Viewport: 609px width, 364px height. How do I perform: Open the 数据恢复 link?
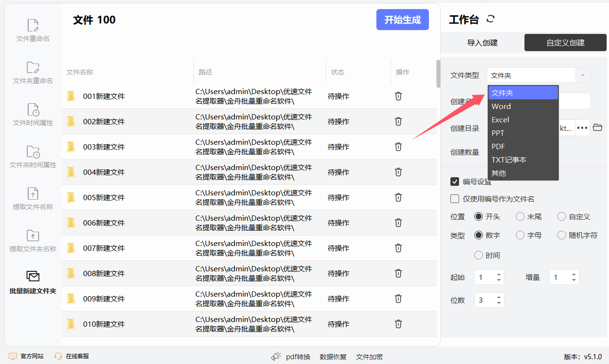click(x=333, y=357)
